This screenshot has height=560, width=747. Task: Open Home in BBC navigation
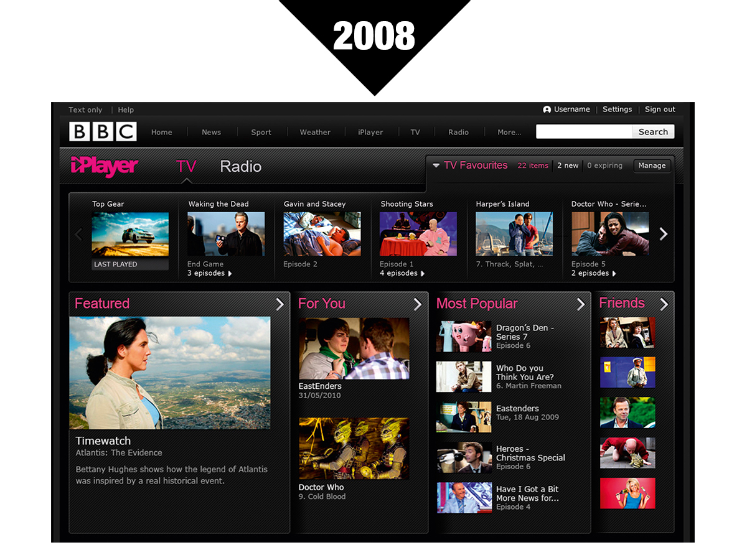pyautogui.click(x=161, y=132)
